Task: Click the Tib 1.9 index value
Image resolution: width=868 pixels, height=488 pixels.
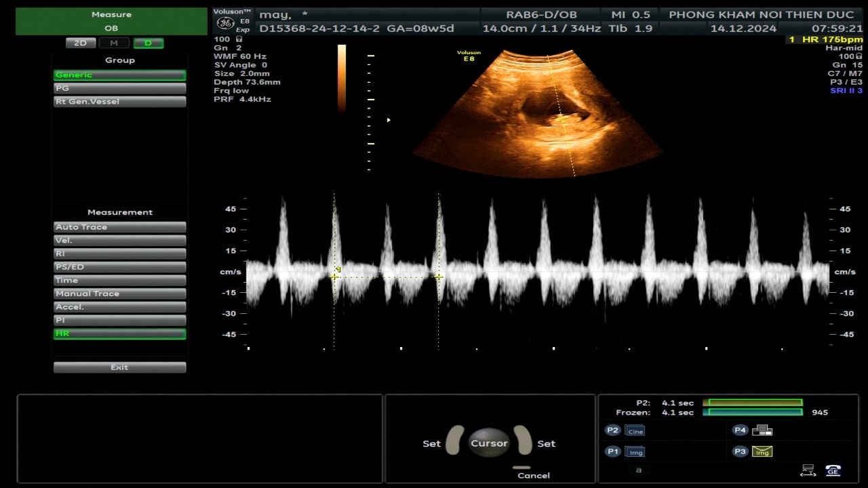Action: point(630,28)
